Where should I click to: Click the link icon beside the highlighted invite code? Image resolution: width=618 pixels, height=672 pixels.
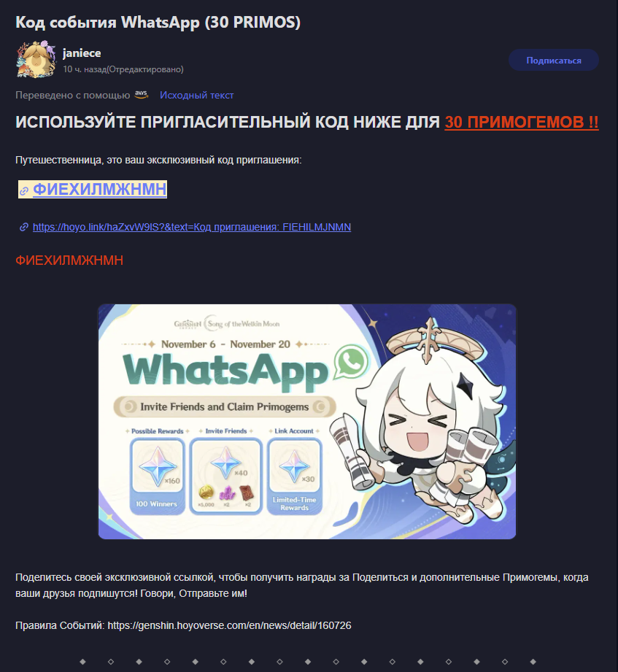coord(24,191)
